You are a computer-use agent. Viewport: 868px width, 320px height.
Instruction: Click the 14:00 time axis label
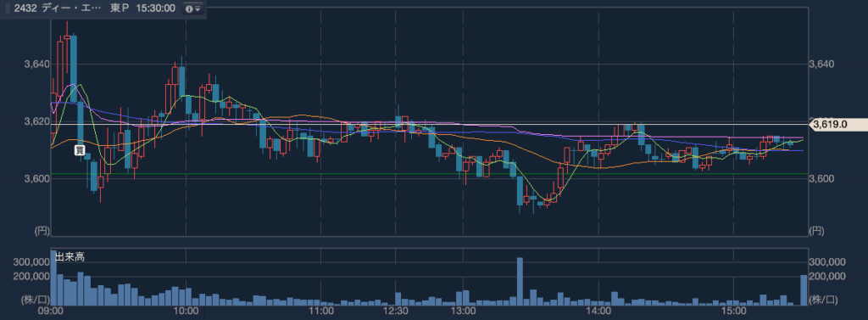(x=598, y=312)
